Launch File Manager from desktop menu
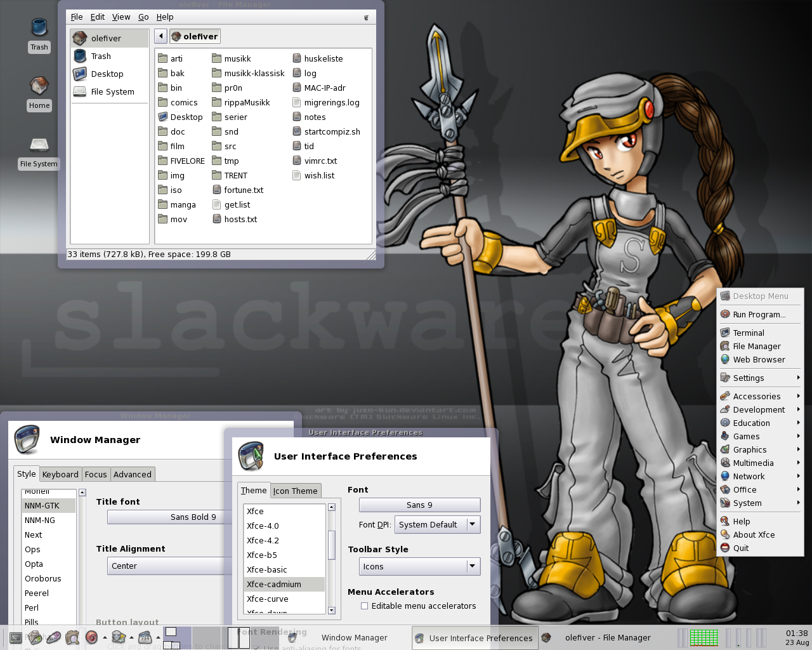The image size is (812, 650). [x=760, y=346]
